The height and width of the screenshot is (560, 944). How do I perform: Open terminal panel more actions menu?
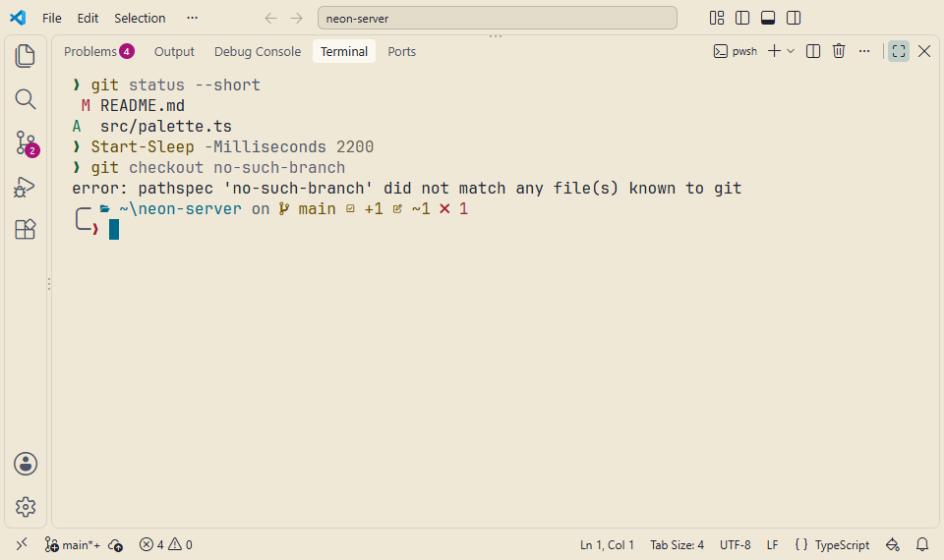click(x=864, y=51)
